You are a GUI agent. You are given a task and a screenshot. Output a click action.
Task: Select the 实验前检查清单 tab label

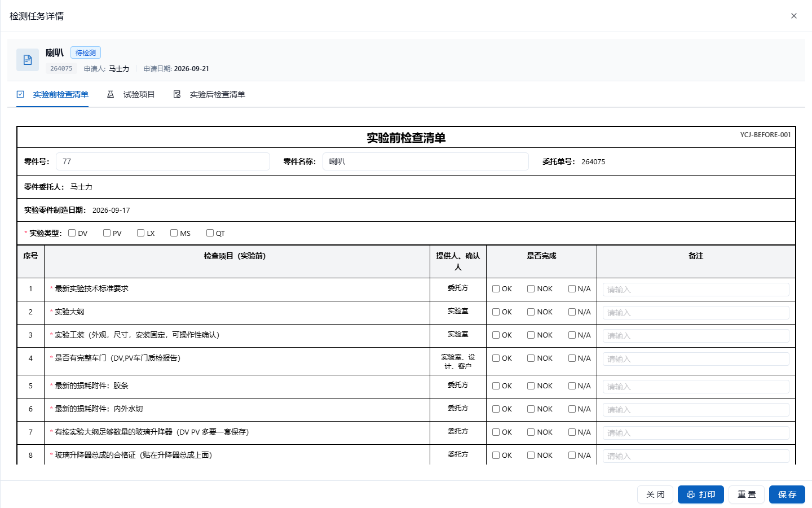60,94
